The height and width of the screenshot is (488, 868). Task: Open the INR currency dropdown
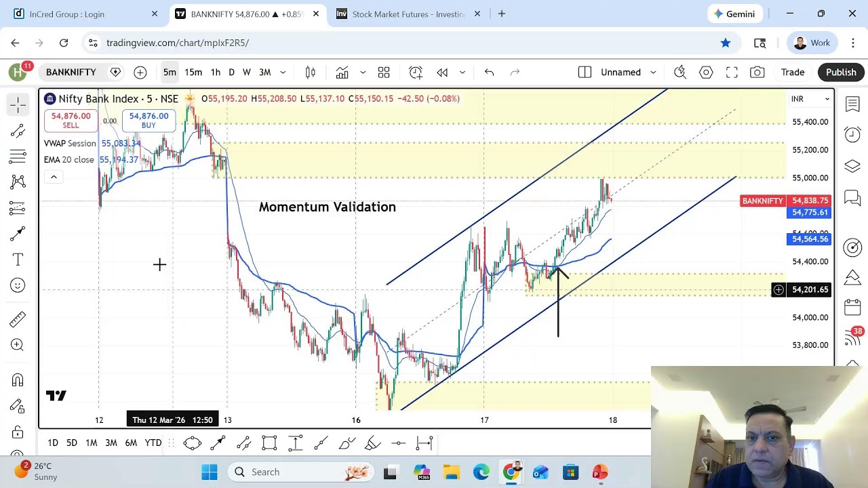(810, 99)
